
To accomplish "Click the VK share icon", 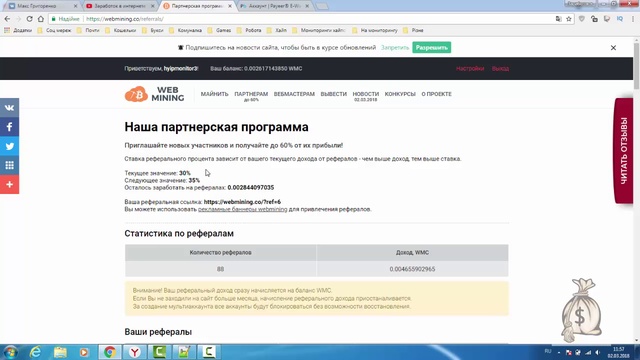I will click(9, 108).
